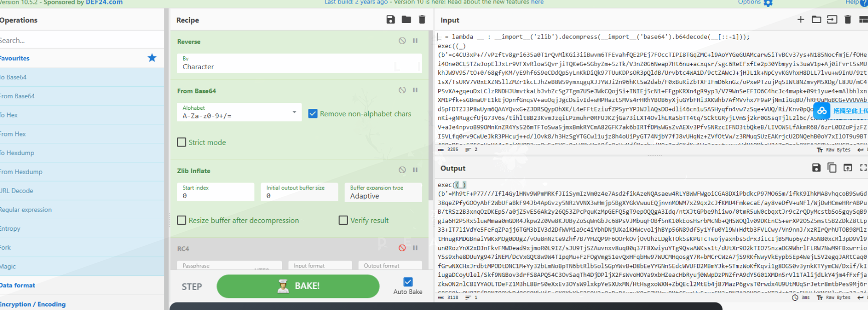Clear the recipe with the trash icon
The height and width of the screenshot is (310, 868).
422,20
